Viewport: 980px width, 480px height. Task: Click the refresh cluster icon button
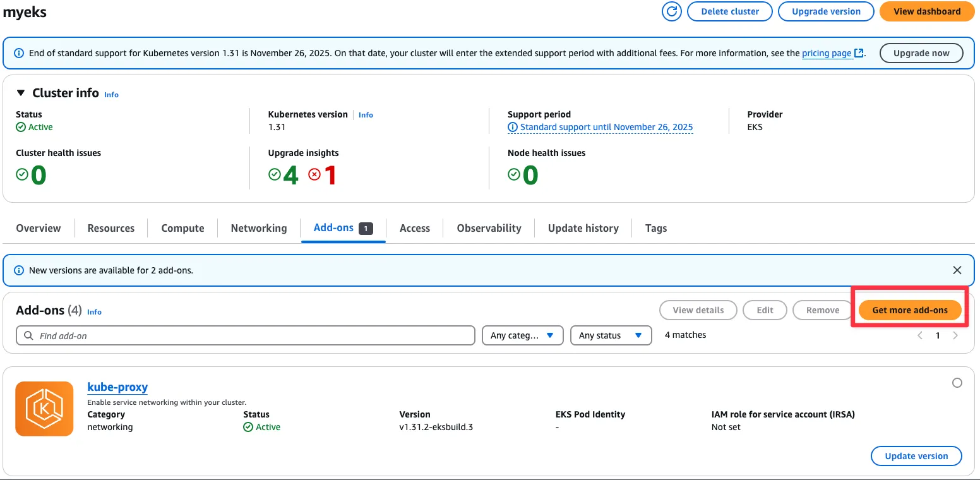coord(672,11)
